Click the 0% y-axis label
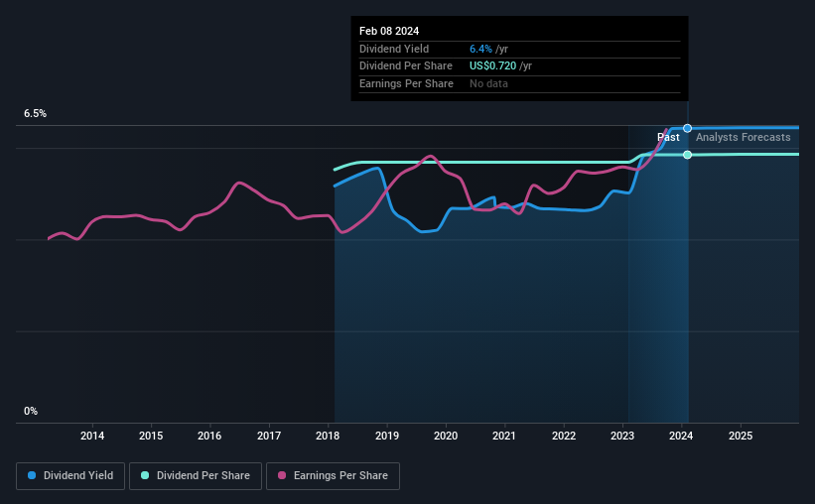The width and height of the screenshot is (815, 504). [31, 411]
